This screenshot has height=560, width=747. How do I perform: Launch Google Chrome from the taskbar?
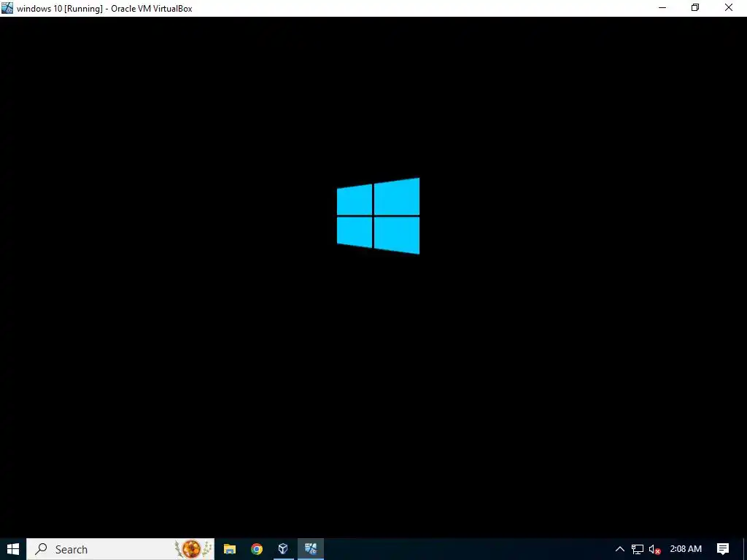(x=257, y=549)
